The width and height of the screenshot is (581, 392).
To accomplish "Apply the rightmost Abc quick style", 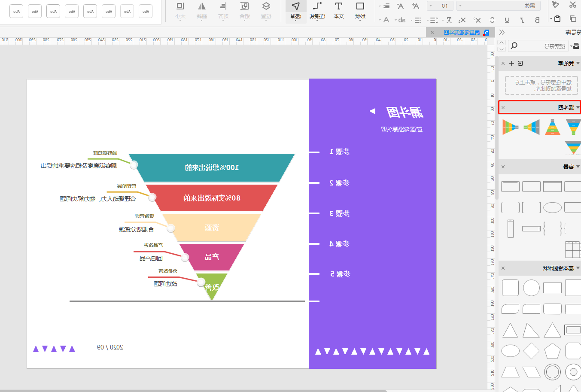I will 146,11.
